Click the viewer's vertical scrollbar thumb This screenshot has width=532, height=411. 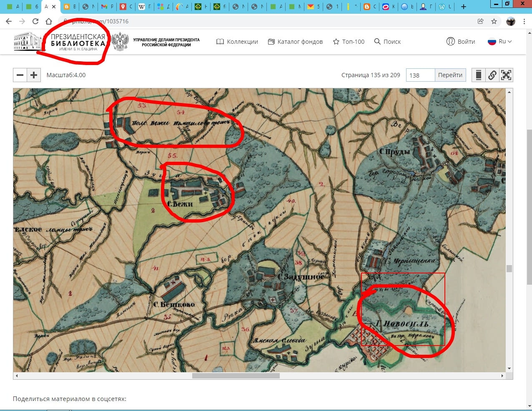pyautogui.click(x=509, y=268)
